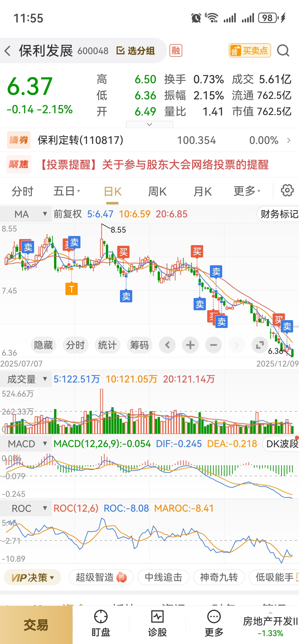Move chart right with the arrow button

coord(237,345)
